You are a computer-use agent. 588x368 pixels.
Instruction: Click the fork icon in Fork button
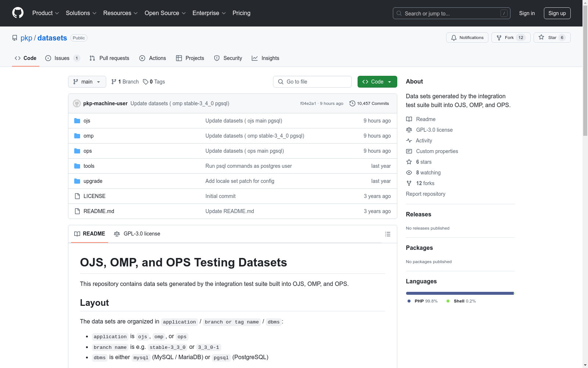coord(499,38)
